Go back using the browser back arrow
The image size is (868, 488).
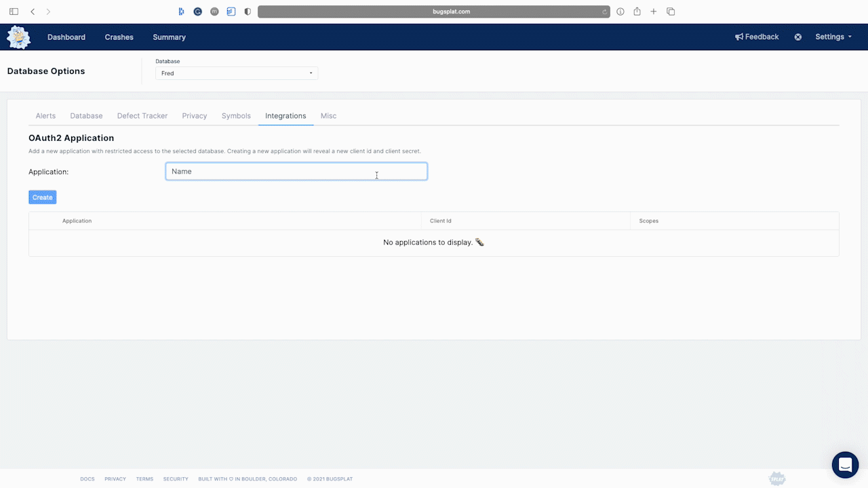pos(33,12)
